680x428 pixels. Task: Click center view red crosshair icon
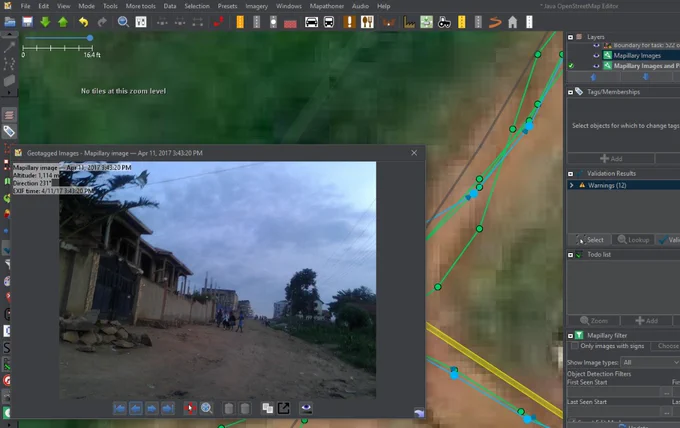pos(190,408)
